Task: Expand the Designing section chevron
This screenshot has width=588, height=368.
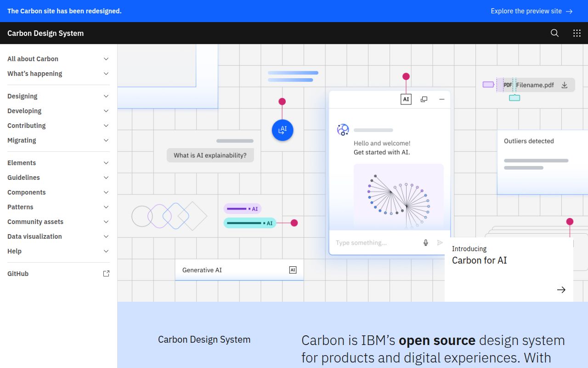Action: tap(106, 96)
